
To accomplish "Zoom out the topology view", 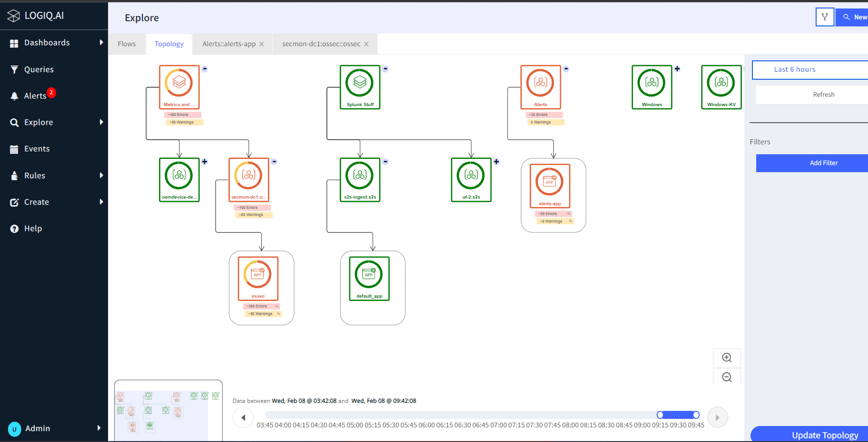I will (x=727, y=377).
